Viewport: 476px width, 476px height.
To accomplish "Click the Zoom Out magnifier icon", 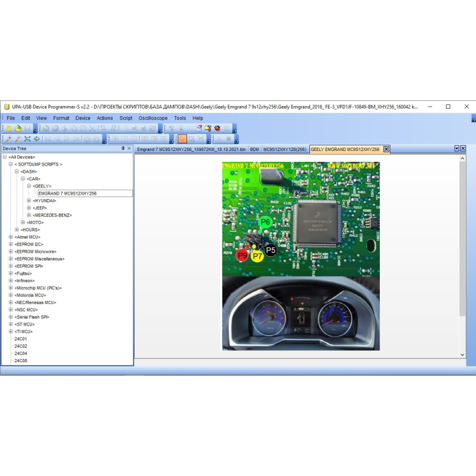I will click(x=18, y=139).
